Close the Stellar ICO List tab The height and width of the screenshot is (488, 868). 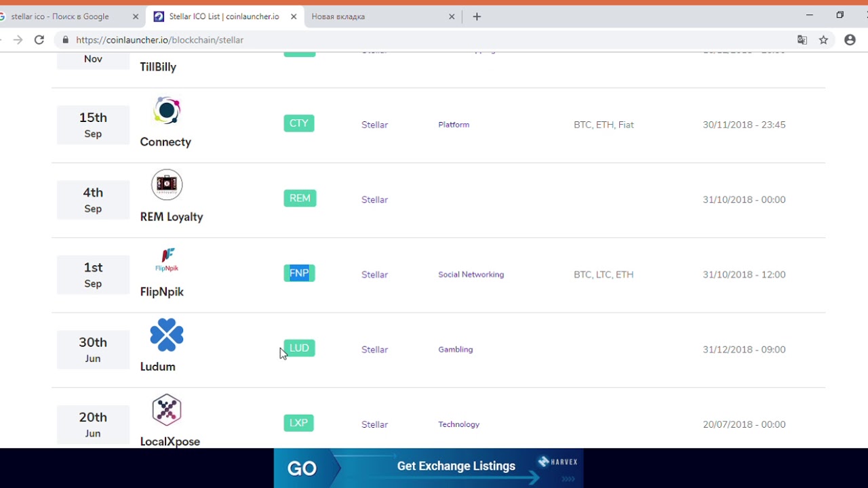[294, 16]
